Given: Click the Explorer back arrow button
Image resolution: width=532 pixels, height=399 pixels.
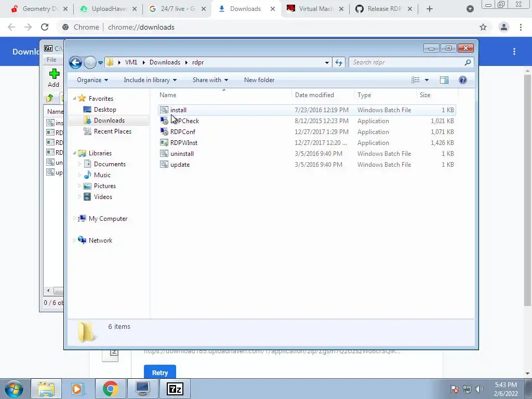Looking at the screenshot, I should pyautogui.click(x=75, y=62).
